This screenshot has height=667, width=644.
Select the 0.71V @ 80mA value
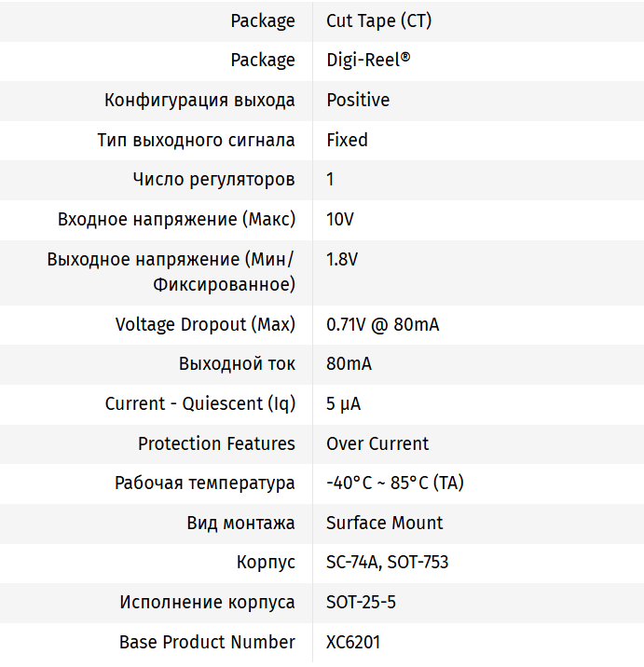pyautogui.click(x=382, y=325)
